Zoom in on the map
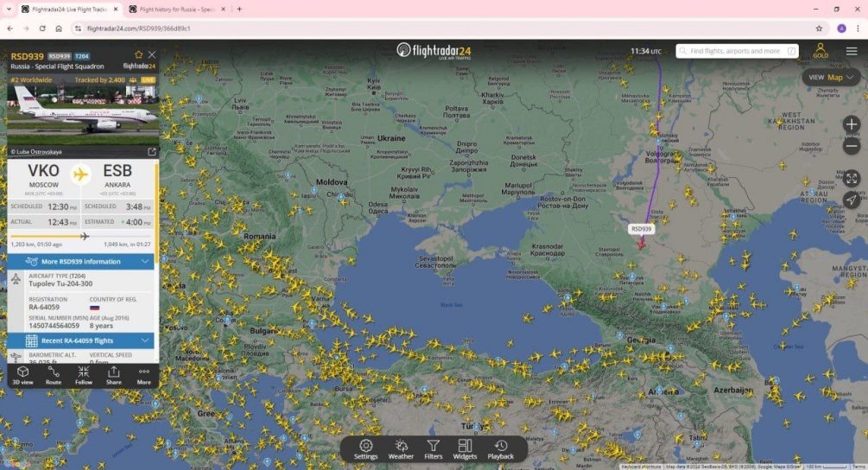The image size is (868, 470). pos(852,124)
